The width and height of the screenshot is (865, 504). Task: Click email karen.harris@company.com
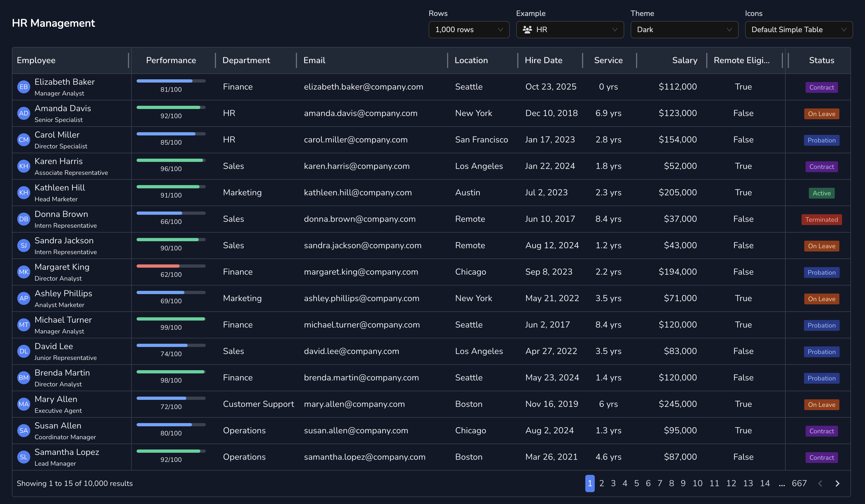[357, 166]
